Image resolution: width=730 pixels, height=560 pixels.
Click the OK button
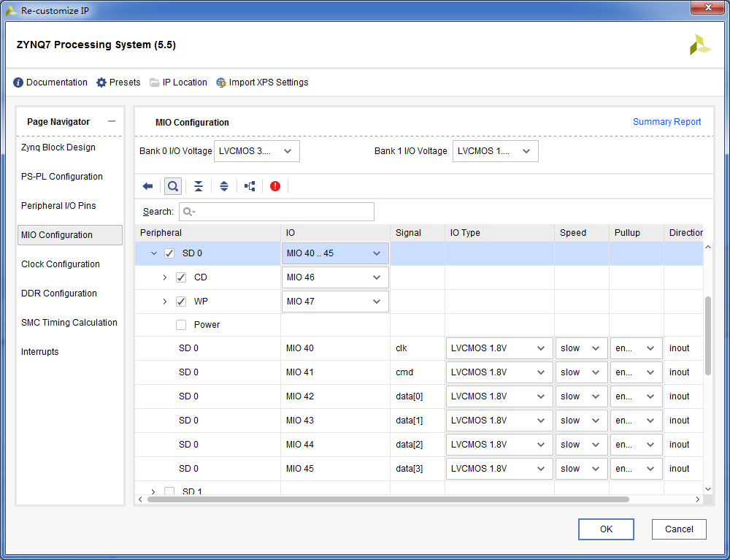point(606,529)
